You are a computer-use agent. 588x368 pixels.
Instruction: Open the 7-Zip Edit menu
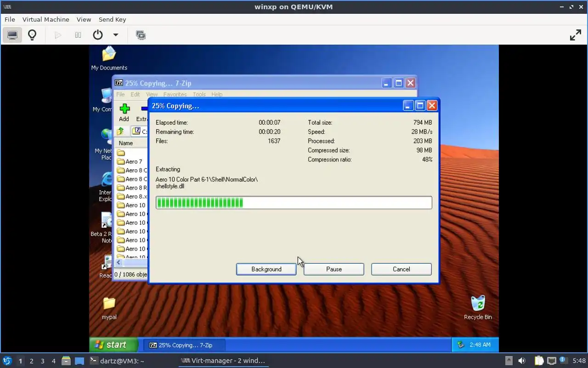coord(135,94)
